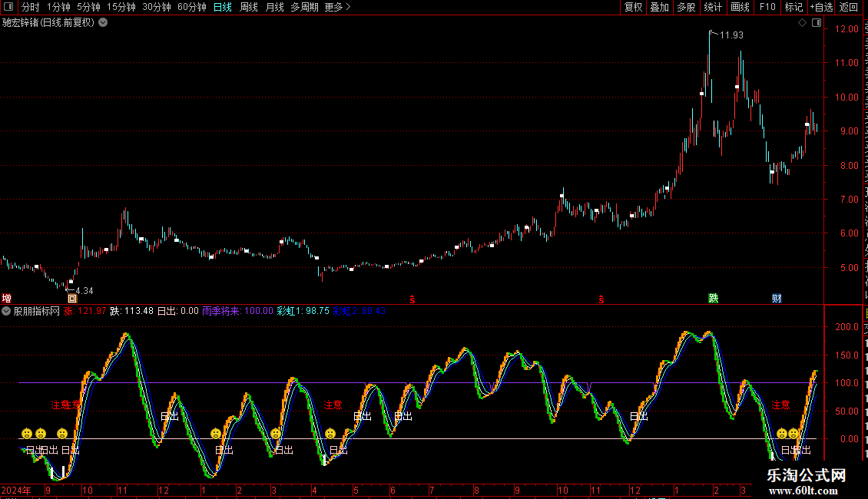Click the purple 雨季将来: 100.00 value
This screenshot has height=499, width=868.
[237, 312]
